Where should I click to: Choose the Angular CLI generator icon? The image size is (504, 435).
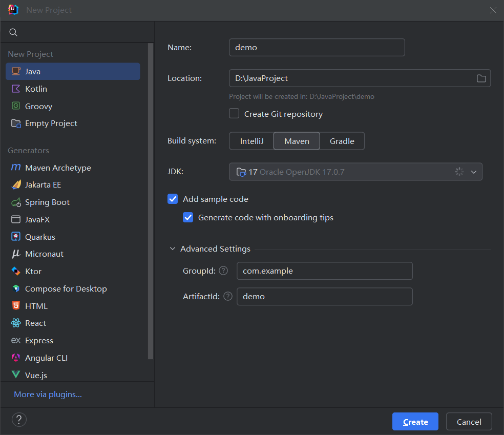(x=16, y=358)
